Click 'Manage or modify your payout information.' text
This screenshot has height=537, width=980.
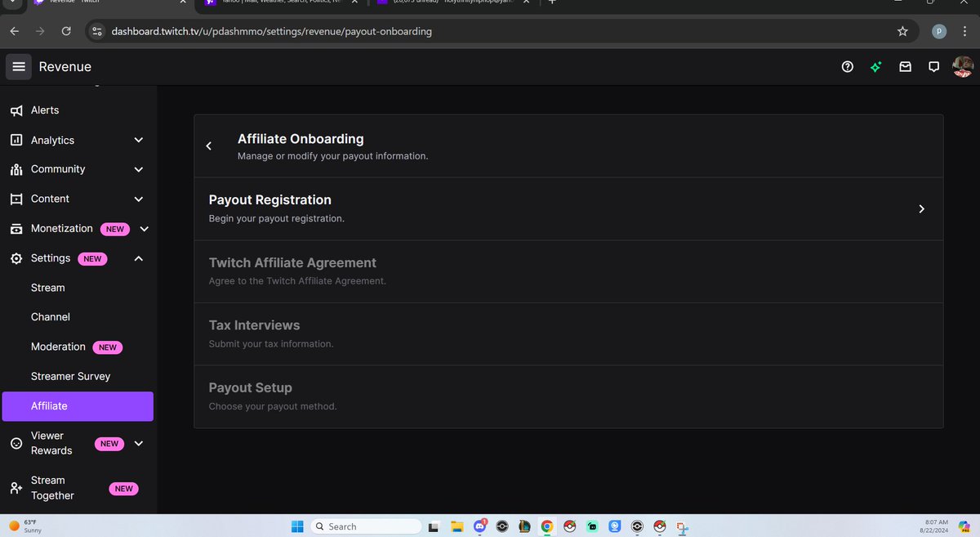[x=332, y=155]
